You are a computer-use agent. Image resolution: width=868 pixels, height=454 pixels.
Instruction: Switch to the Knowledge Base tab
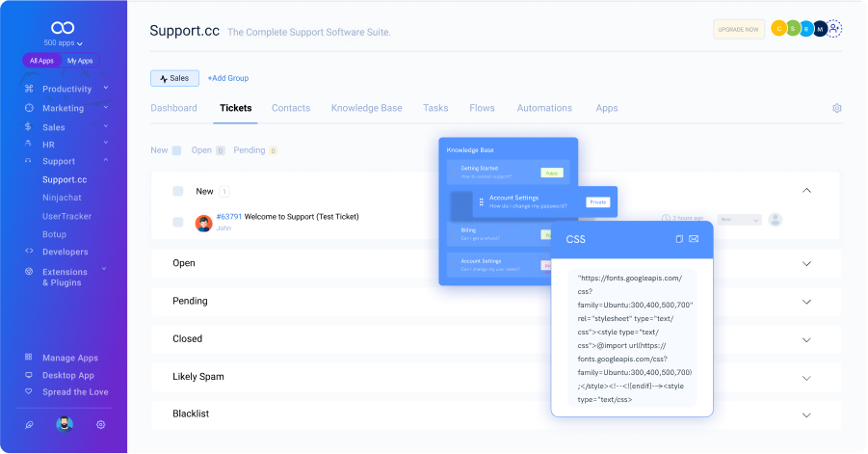pos(366,108)
